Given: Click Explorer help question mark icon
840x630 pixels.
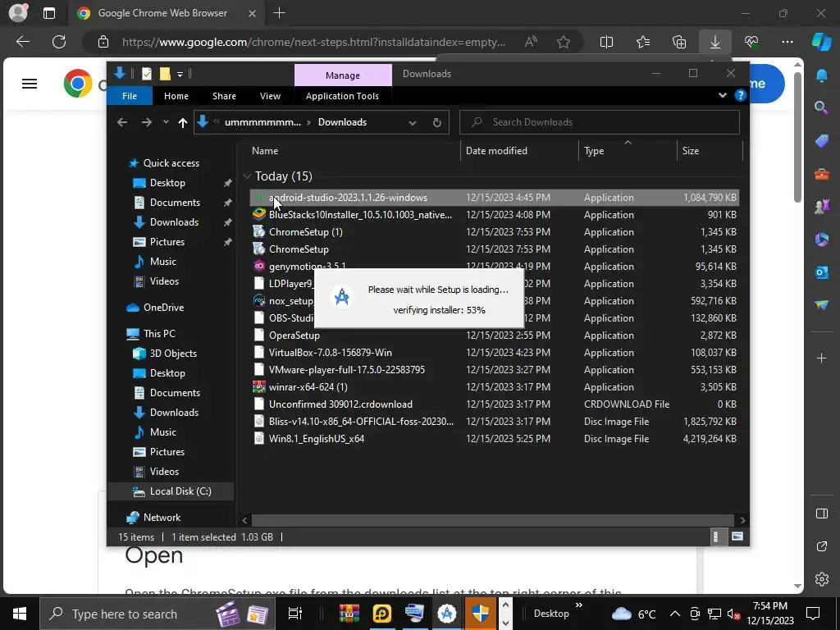Looking at the screenshot, I should [741, 95].
